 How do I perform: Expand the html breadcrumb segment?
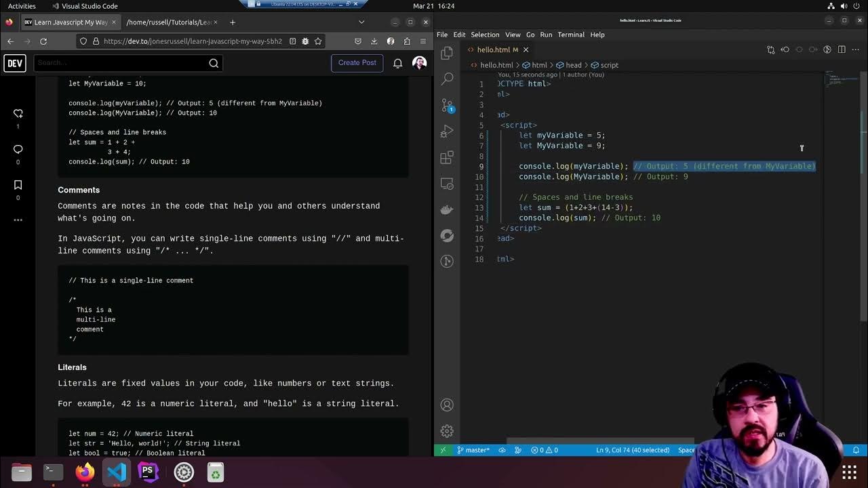click(x=534, y=65)
